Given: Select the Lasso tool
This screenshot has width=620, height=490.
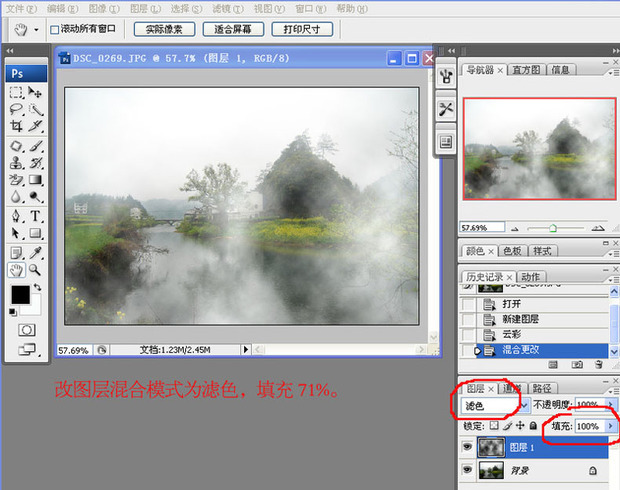Looking at the screenshot, I should pyautogui.click(x=16, y=109).
